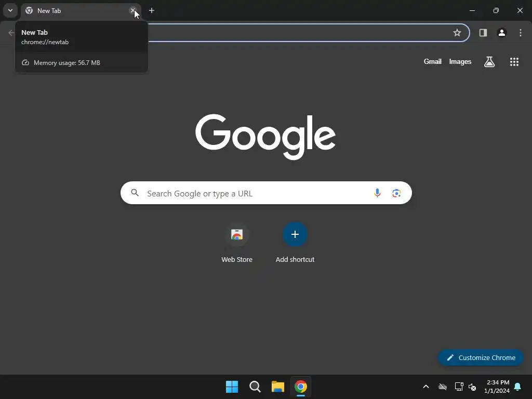Image resolution: width=532 pixels, height=399 pixels.
Task: Click the muted volume tray icon
Action: pyautogui.click(x=472, y=387)
